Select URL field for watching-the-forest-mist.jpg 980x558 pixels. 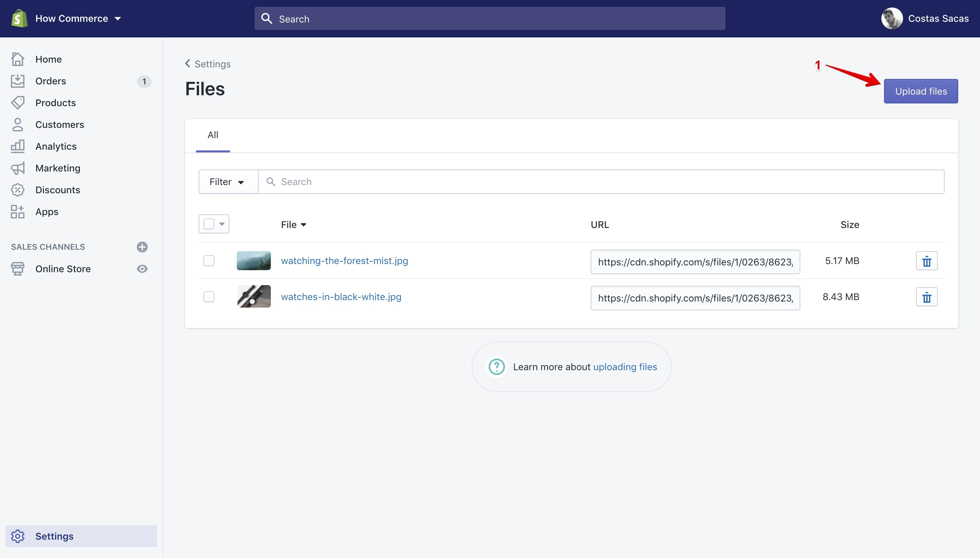(x=695, y=262)
